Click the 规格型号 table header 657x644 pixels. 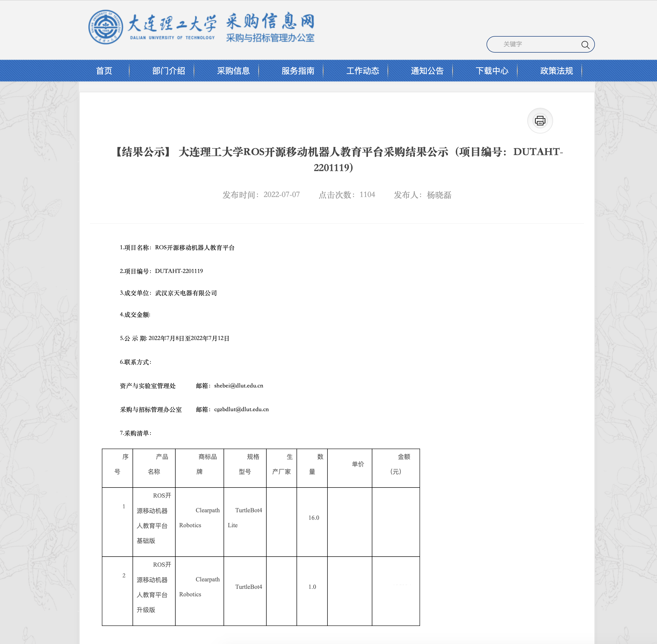pyautogui.click(x=245, y=468)
